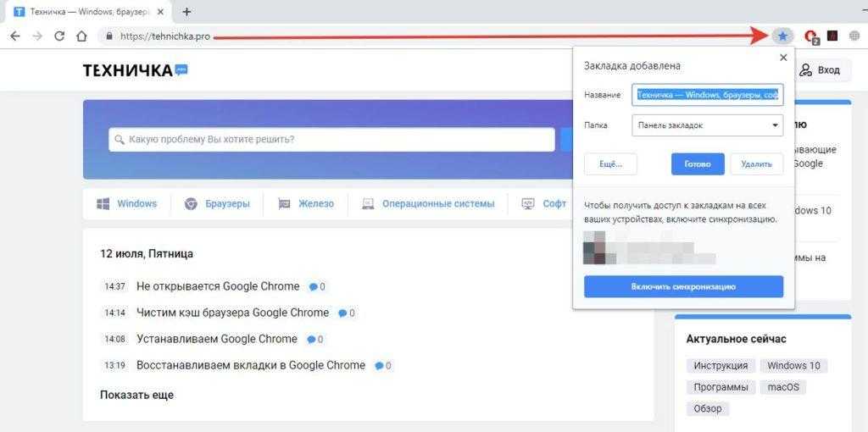Open the Папка folder dropdown
This screenshot has width=868, height=432.
click(x=707, y=125)
